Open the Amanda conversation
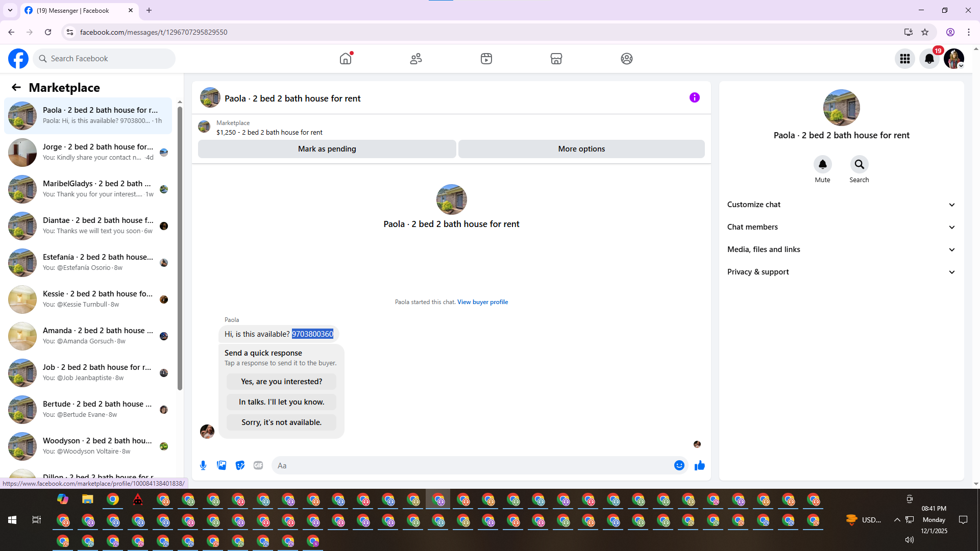This screenshot has width=980, height=551. 88,336
